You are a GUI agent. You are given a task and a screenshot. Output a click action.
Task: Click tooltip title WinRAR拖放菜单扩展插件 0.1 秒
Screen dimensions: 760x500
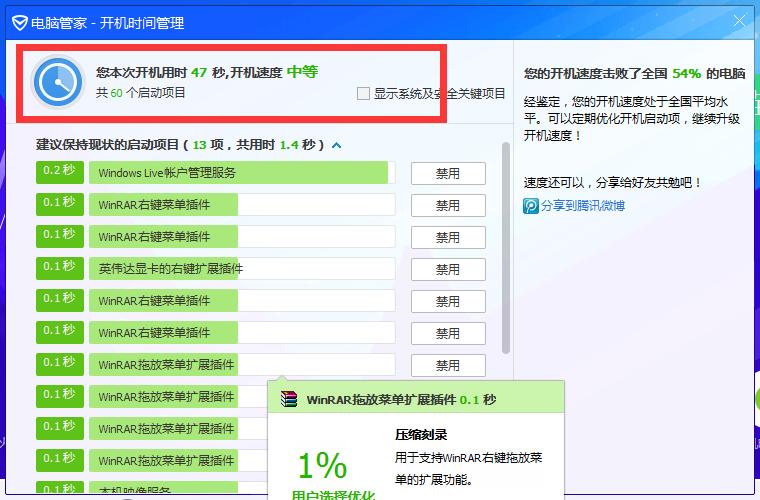pos(401,400)
